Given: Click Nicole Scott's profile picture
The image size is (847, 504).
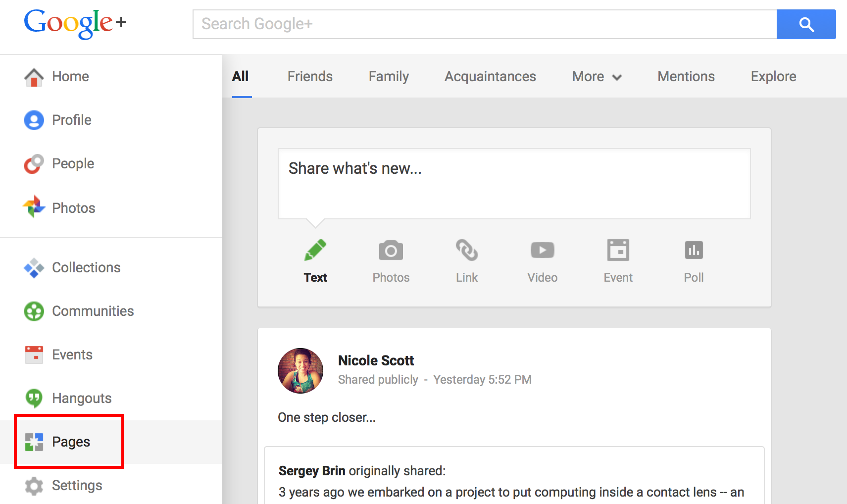Looking at the screenshot, I should coord(300,371).
